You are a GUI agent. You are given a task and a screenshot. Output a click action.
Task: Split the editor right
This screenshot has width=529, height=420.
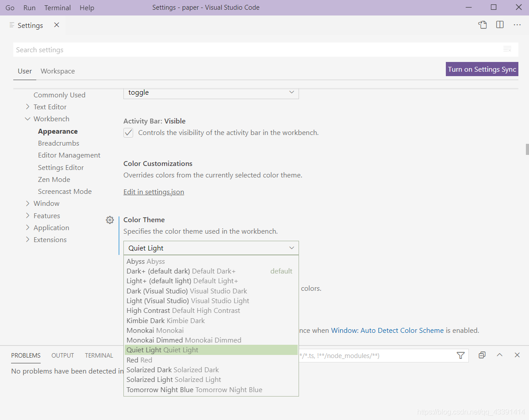500,25
